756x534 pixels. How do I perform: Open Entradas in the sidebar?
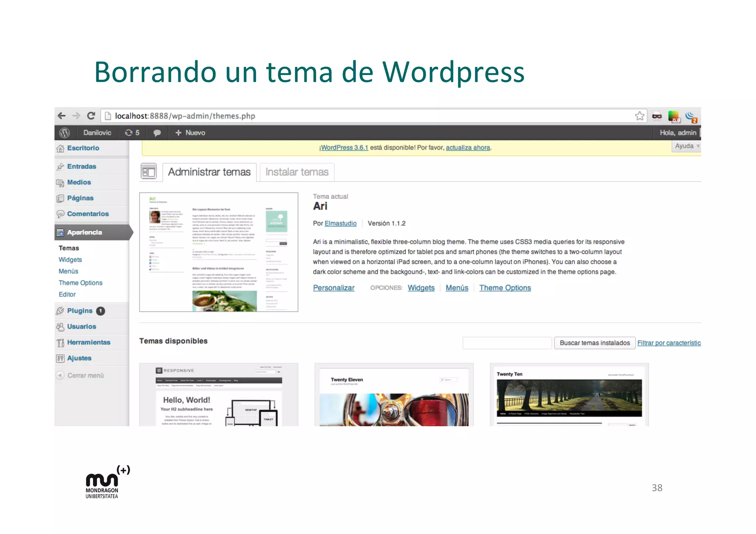click(x=82, y=166)
